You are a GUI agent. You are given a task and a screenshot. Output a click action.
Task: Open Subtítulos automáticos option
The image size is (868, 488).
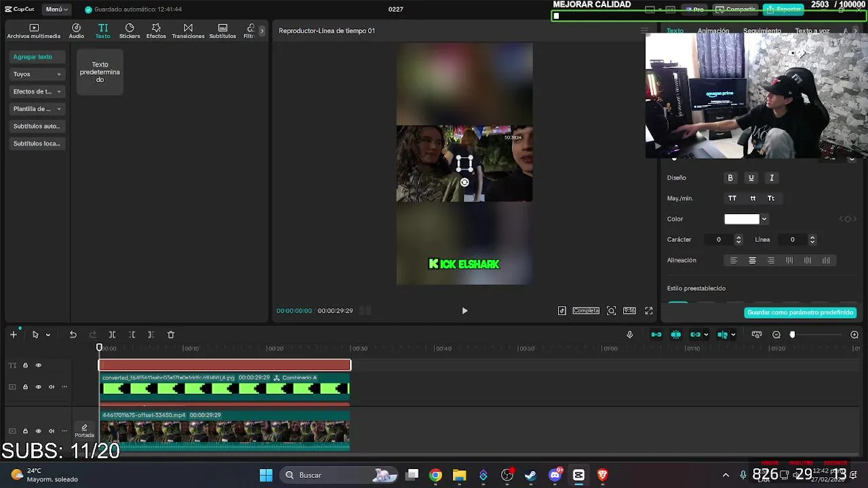point(37,126)
